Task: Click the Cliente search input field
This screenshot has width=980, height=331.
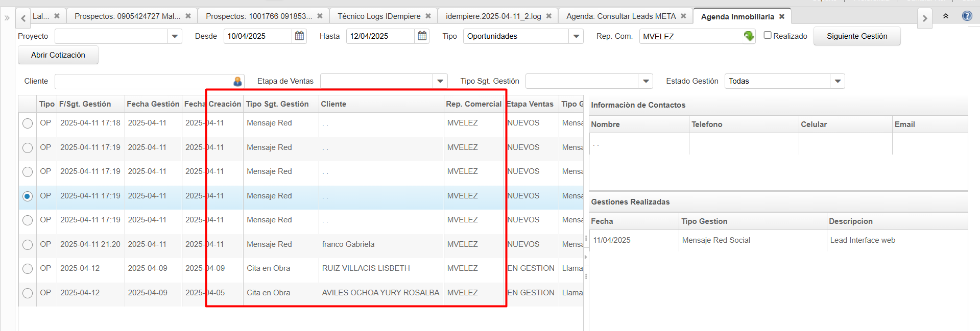Action: coord(143,82)
